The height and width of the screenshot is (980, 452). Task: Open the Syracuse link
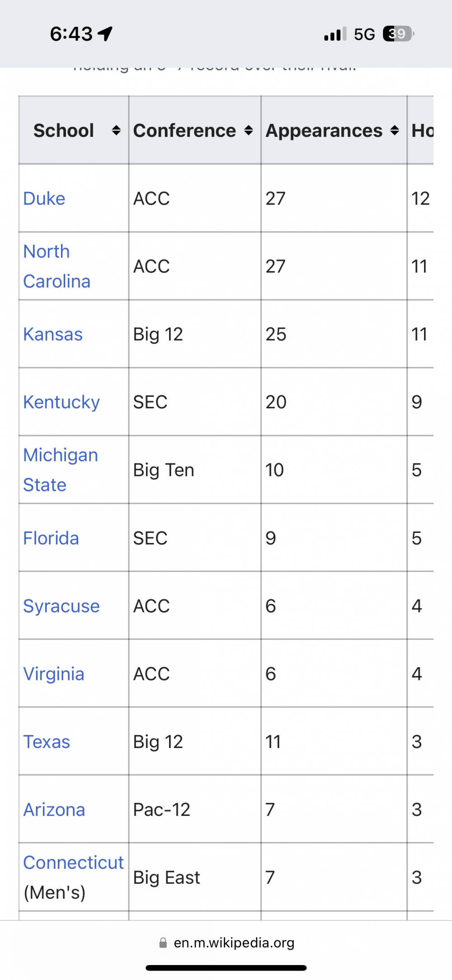61,606
